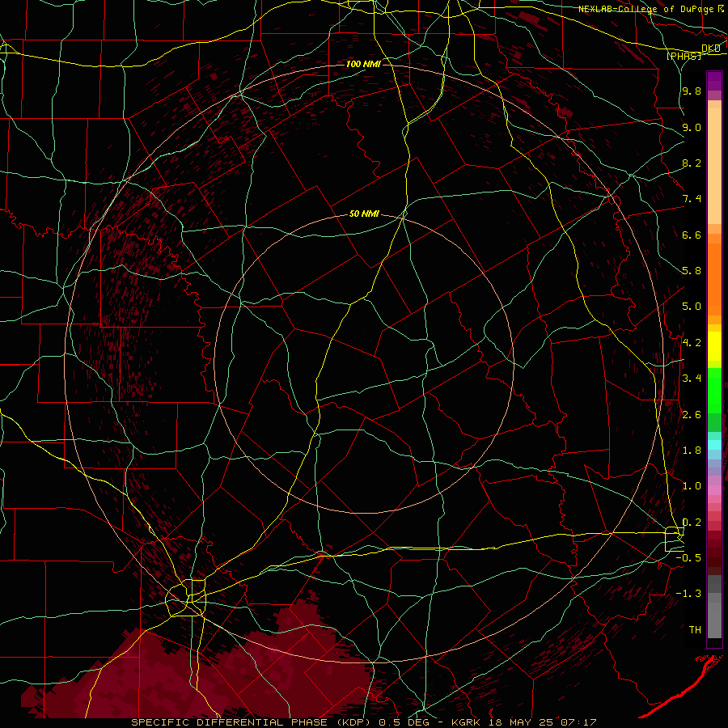Click the 4.2 value on color scale
This screenshot has height=728, width=728.
click(692, 343)
